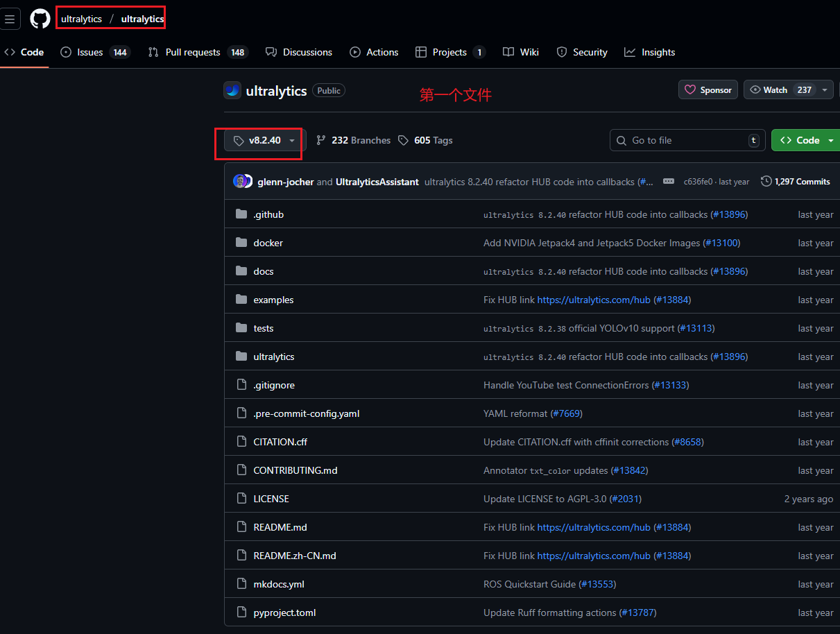This screenshot has width=840, height=634.
Task: Click the YAML reformat commit message
Action: click(x=515, y=413)
